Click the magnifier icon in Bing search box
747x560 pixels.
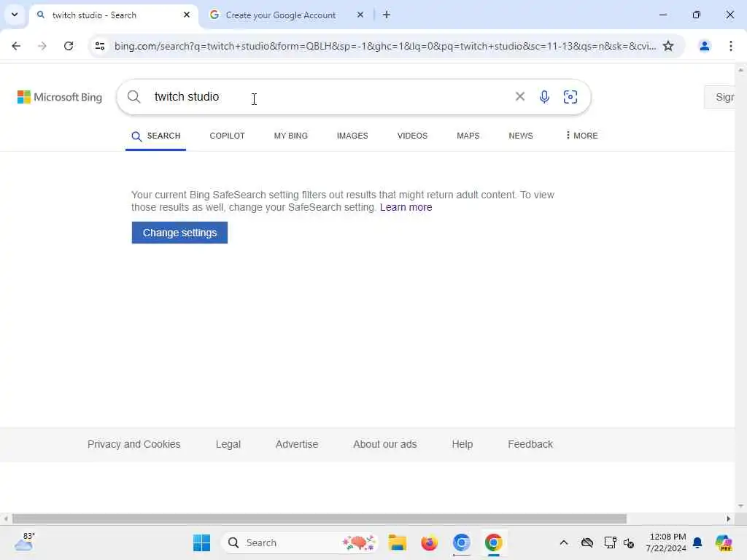(x=134, y=97)
